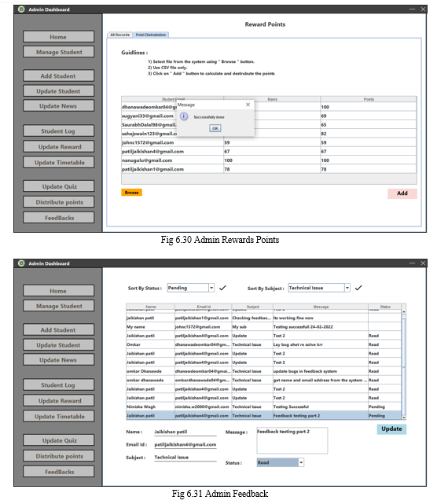Select the Omkar row with Lay bug message
The width and height of the screenshot is (448, 504).
tap(263, 344)
